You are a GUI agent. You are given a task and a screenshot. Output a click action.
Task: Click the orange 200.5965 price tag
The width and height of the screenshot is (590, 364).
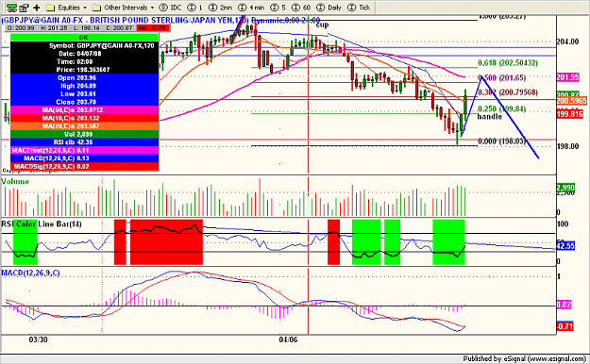(571, 101)
